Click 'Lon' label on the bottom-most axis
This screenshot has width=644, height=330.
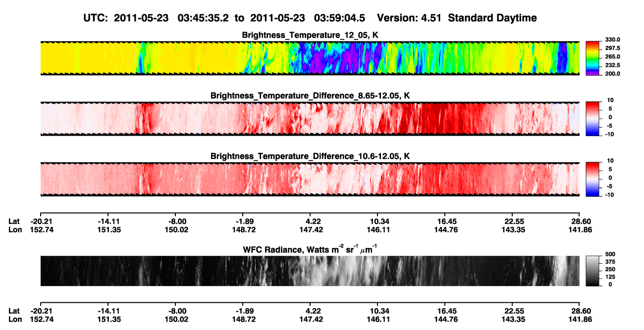[x=15, y=319]
